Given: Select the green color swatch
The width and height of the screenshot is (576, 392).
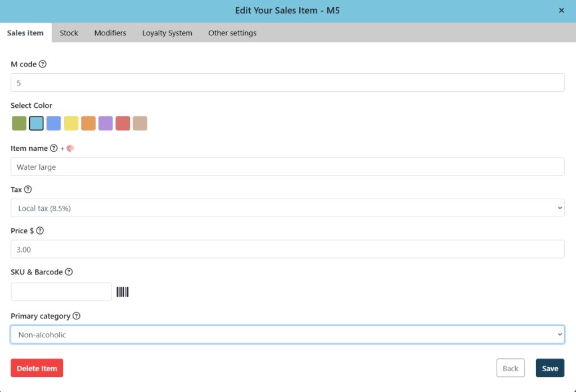Looking at the screenshot, I should click(19, 123).
